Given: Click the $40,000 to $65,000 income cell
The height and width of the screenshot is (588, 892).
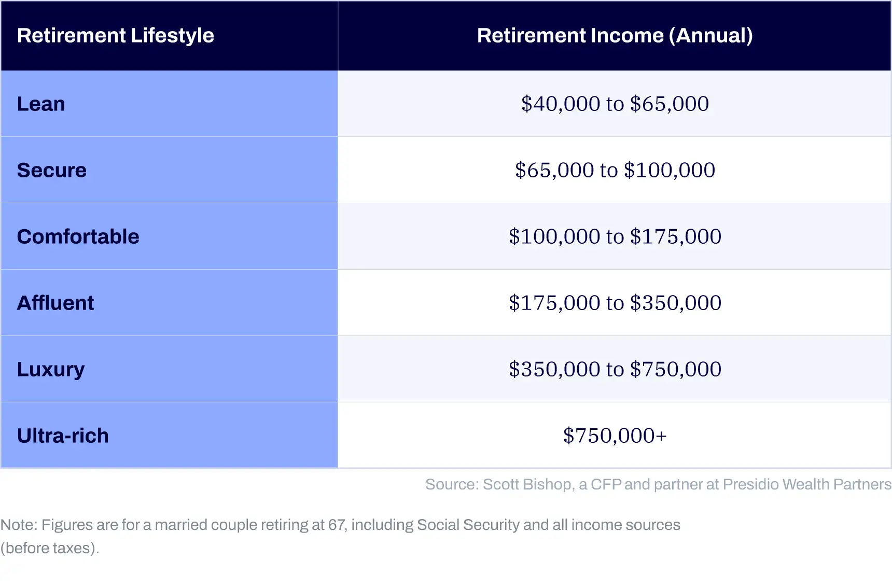Looking at the screenshot, I should [x=615, y=104].
